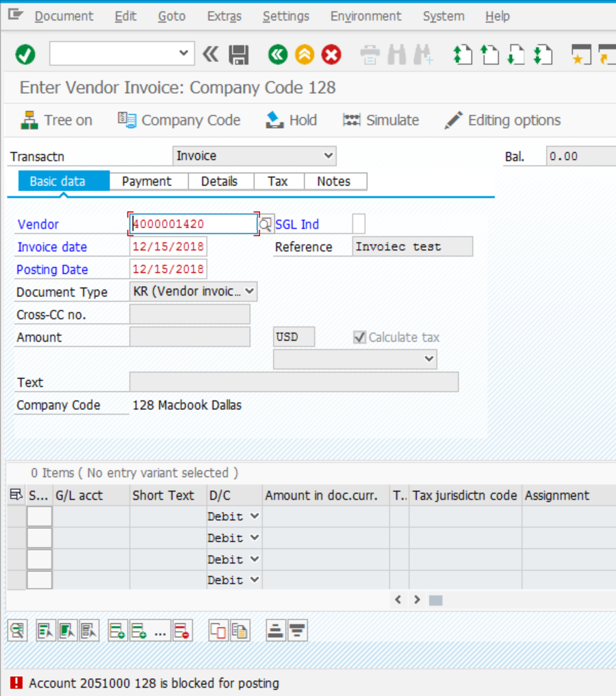Select the third line item row checkbox
Viewport: 616px width, 696px height.
click(x=40, y=559)
